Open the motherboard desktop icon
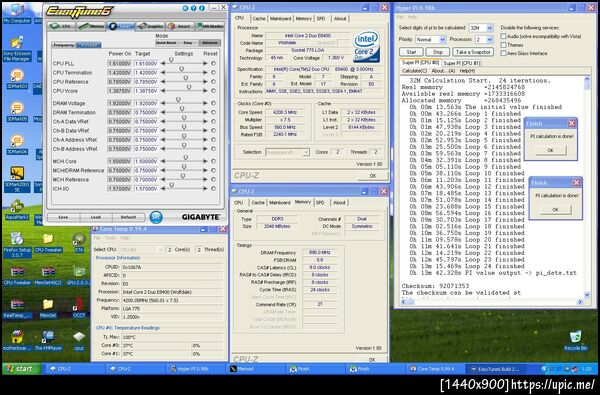 [17, 341]
